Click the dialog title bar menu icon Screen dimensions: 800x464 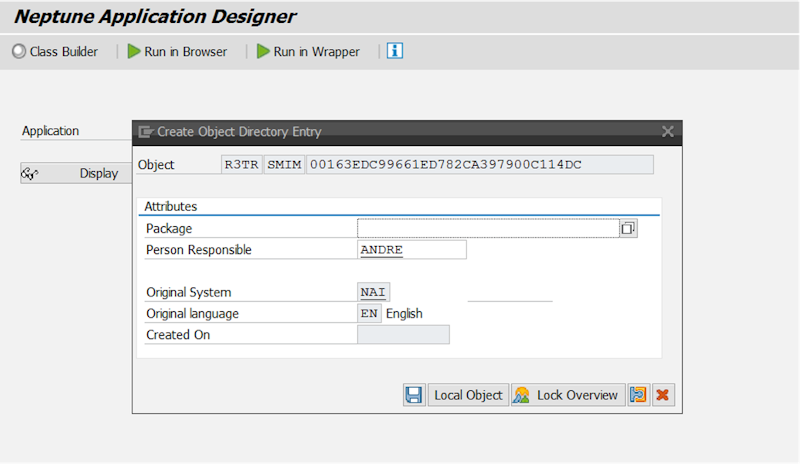pos(146,131)
